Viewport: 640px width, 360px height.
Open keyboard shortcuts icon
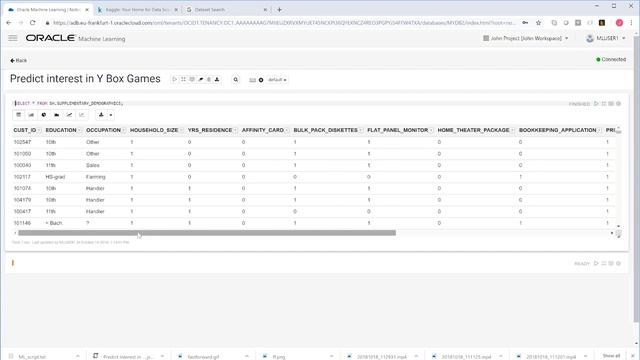pos(253,80)
